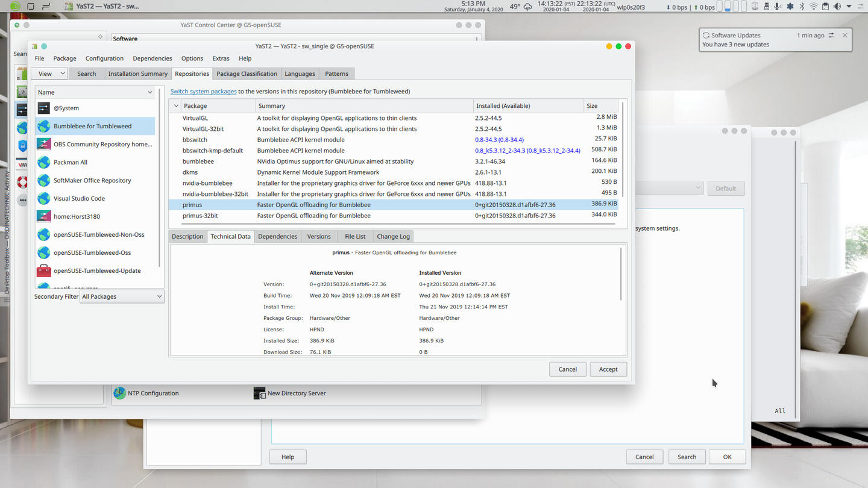The height and width of the screenshot is (488, 868).
Task: Click the Accept button
Action: [608, 369]
